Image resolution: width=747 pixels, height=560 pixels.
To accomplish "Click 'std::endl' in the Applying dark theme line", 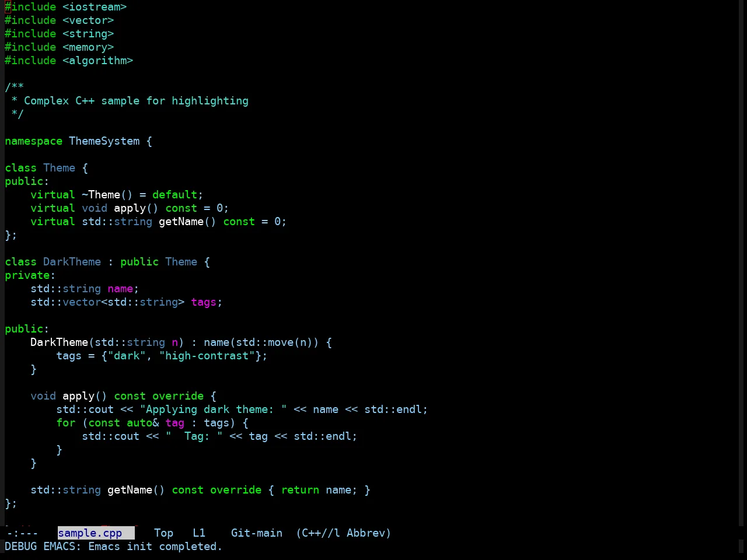I will click(x=393, y=409).
